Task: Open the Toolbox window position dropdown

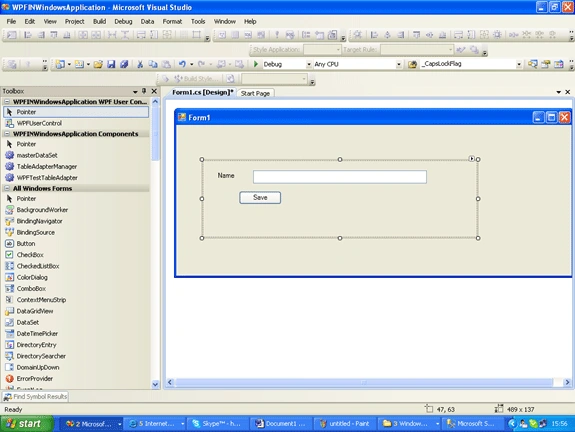Action: (x=135, y=91)
